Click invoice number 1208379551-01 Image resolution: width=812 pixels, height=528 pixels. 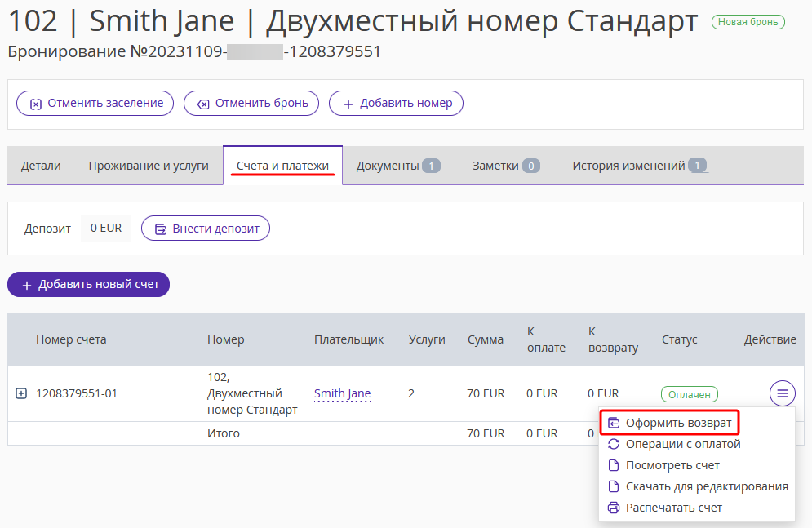tap(77, 393)
